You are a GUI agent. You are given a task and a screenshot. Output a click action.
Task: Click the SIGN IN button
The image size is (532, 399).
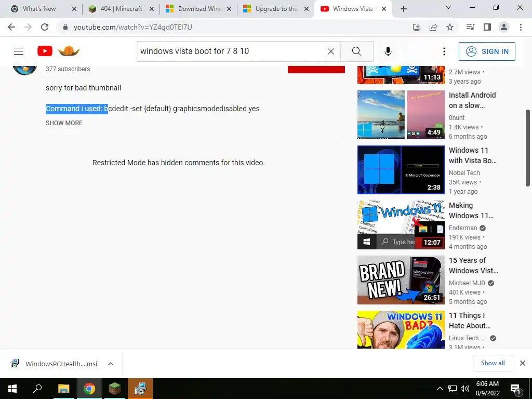[x=487, y=51]
